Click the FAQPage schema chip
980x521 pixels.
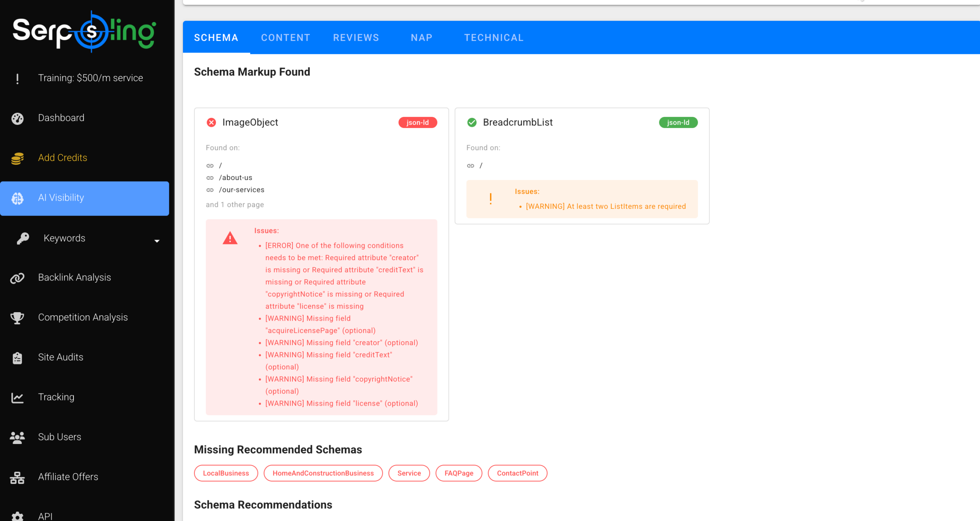click(x=459, y=473)
